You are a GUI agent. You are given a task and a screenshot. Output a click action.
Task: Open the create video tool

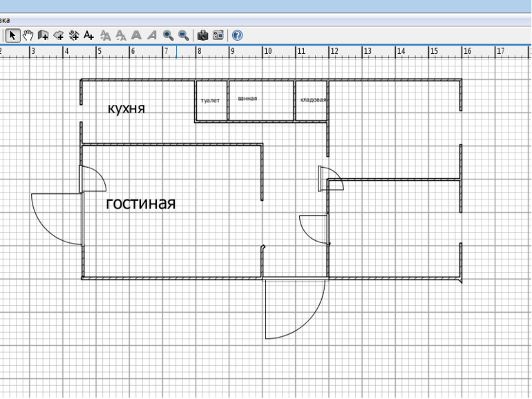point(218,35)
